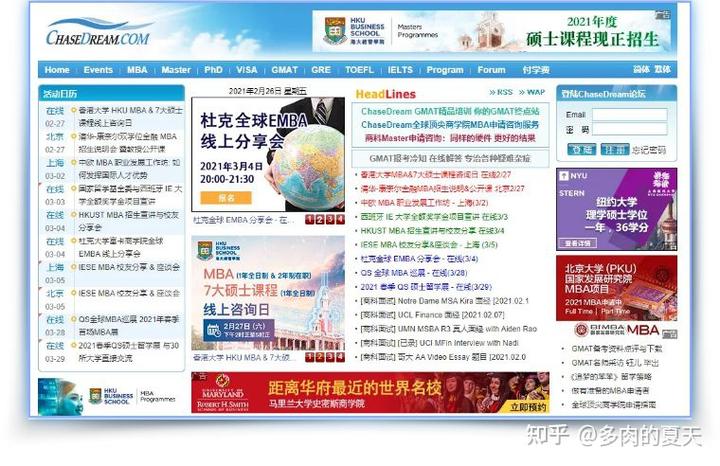The image size is (720, 466).
Task: Open the HKU Business School top banner
Action: point(492,31)
